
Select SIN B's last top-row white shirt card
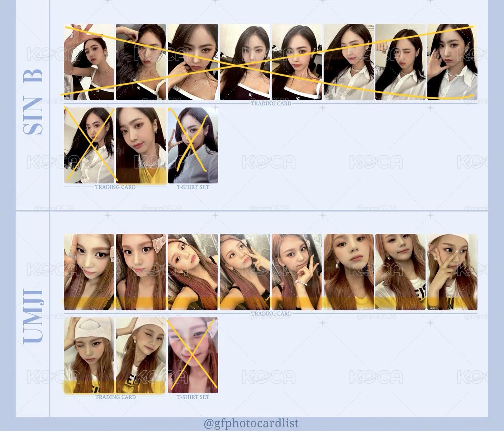(x=452, y=62)
